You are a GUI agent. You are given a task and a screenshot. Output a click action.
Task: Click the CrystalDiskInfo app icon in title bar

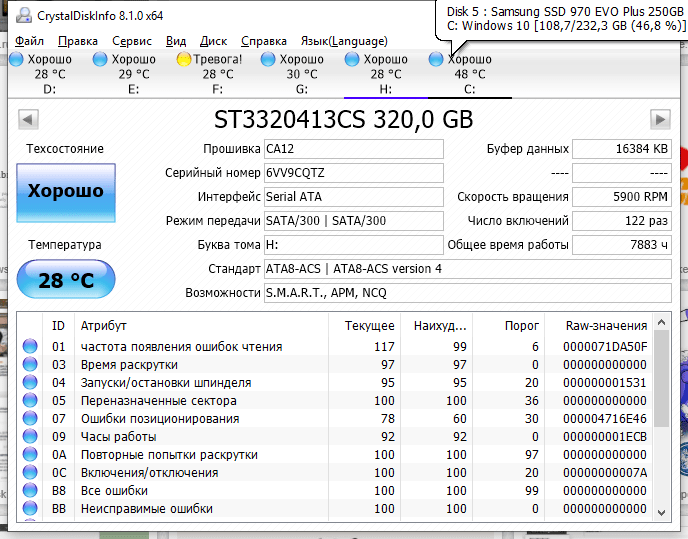[24, 15]
